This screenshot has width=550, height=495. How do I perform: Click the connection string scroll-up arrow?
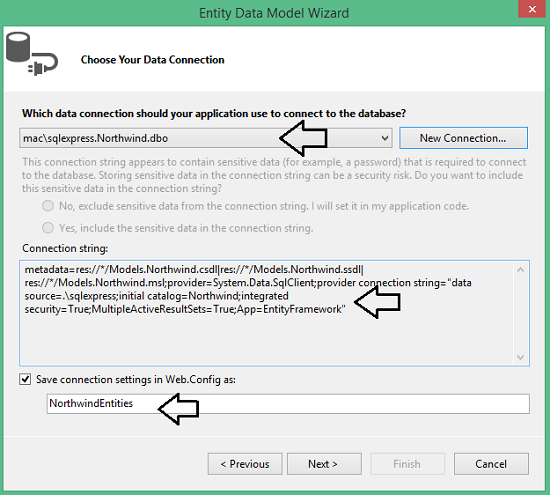click(x=521, y=269)
